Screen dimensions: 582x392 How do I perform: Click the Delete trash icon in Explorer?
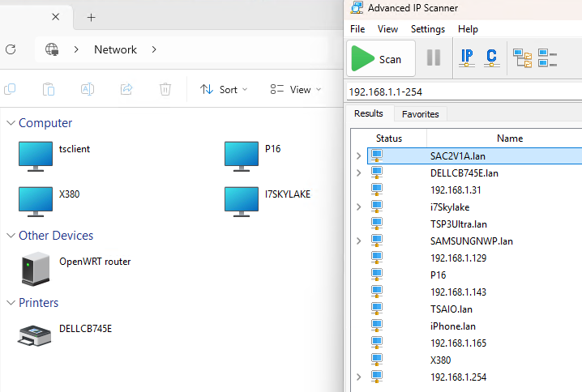[x=165, y=89]
